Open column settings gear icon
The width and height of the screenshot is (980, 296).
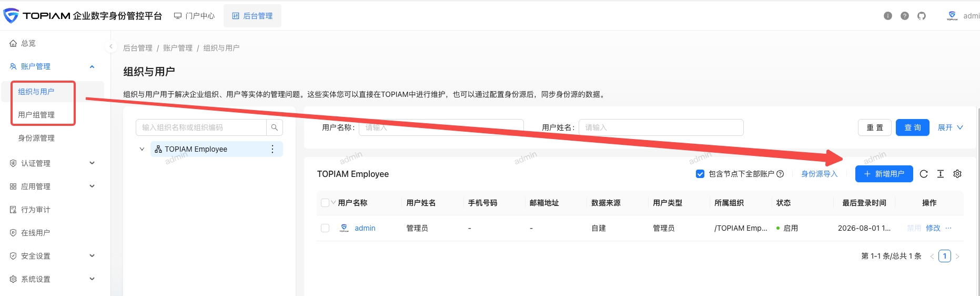pos(957,174)
